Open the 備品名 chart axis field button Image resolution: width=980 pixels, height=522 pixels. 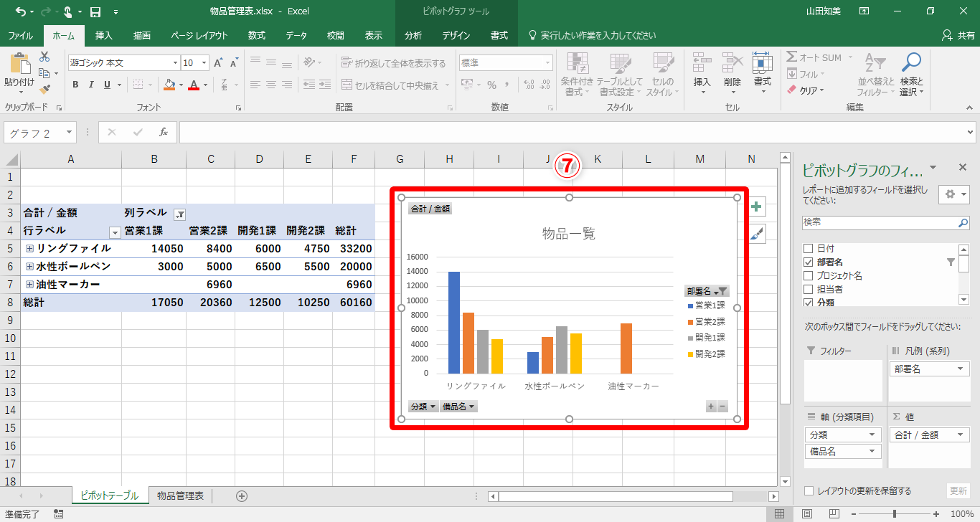coord(459,407)
